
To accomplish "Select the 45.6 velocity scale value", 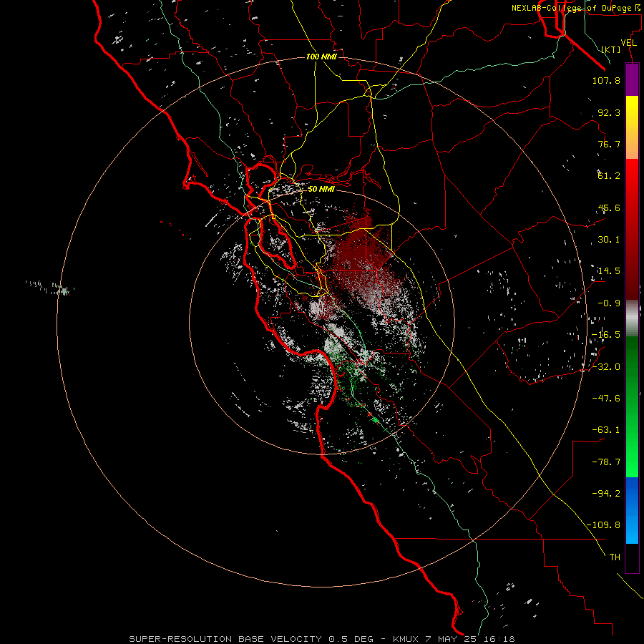I will [x=609, y=208].
